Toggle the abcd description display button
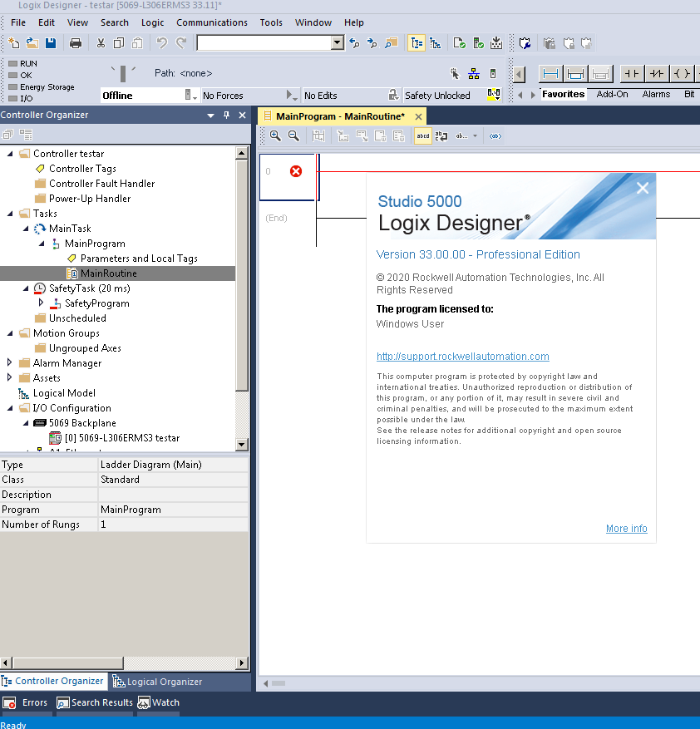 click(423, 136)
